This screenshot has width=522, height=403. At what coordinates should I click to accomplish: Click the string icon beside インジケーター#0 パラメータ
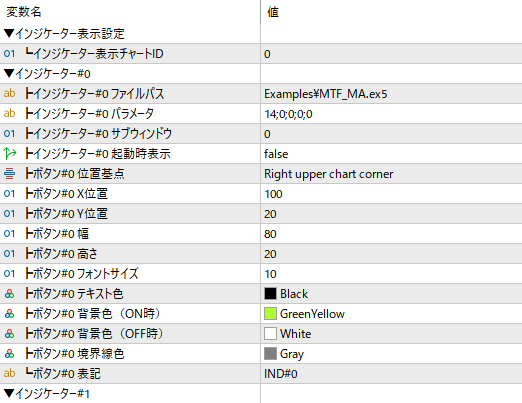(9, 113)
